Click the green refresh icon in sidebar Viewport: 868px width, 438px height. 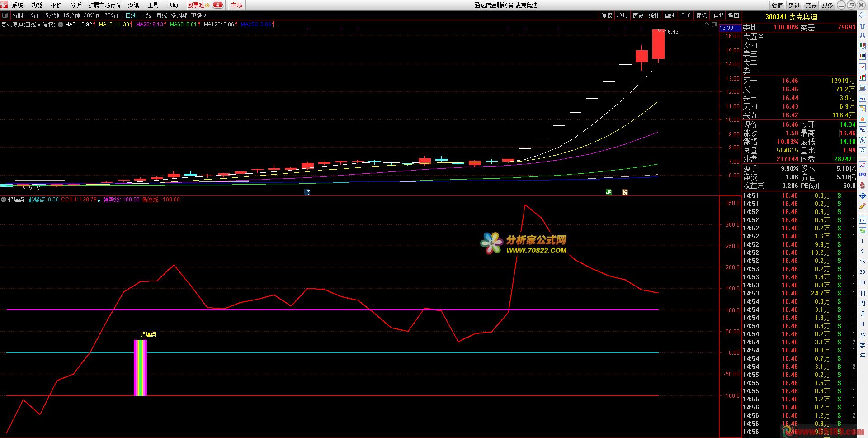pyautogui.click(x=862, y=230)
